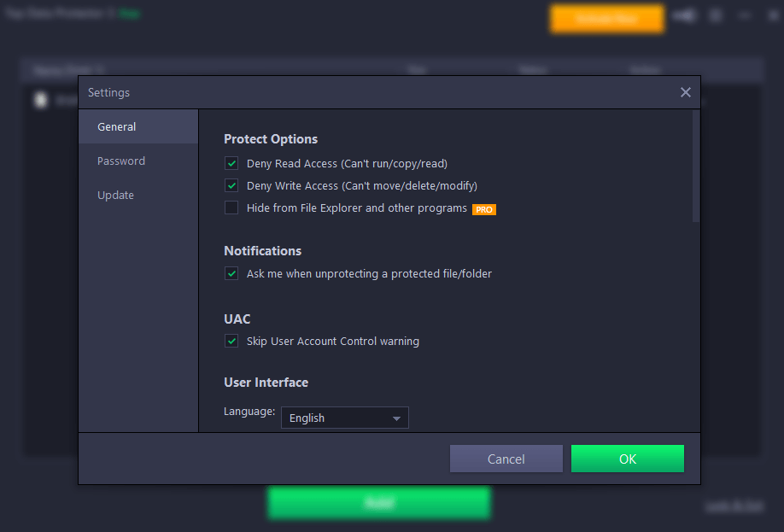Click the underlined link at bottom right
This screenshot has width=784, height=532.
pyautogui.click(x=734, y=506)
